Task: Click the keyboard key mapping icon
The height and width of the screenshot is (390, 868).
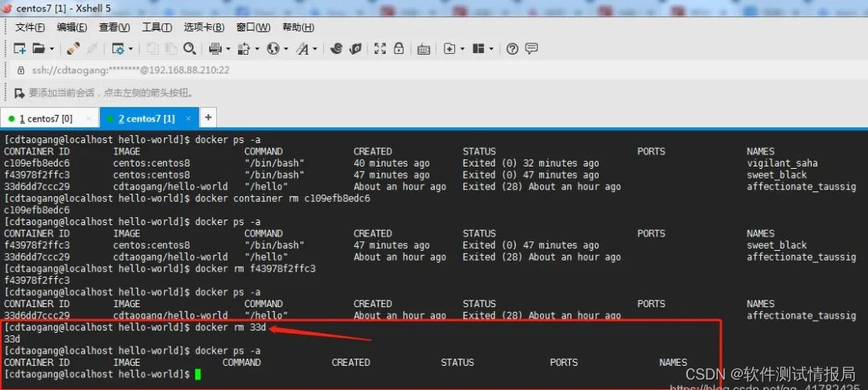Action: click(424, 49)
